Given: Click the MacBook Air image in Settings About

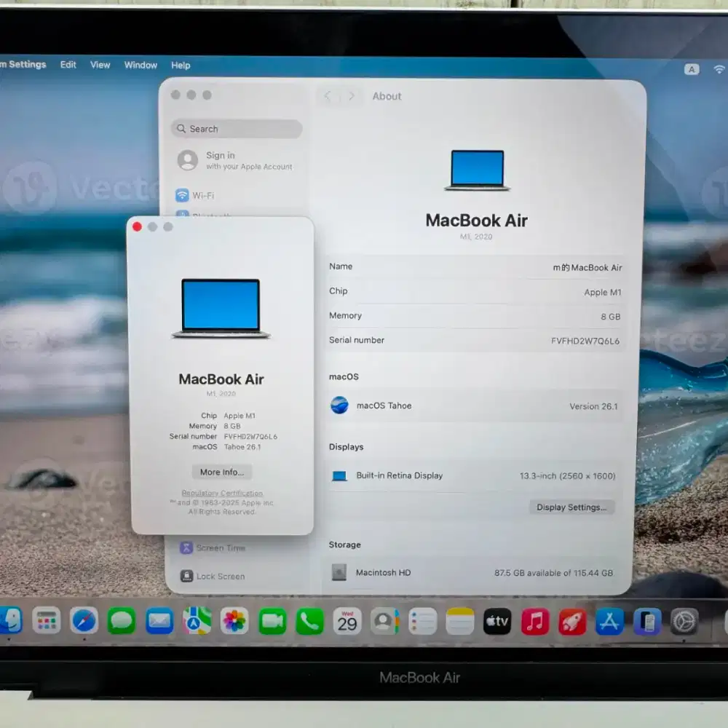Looking at the screenshot, I should point(478,170).
